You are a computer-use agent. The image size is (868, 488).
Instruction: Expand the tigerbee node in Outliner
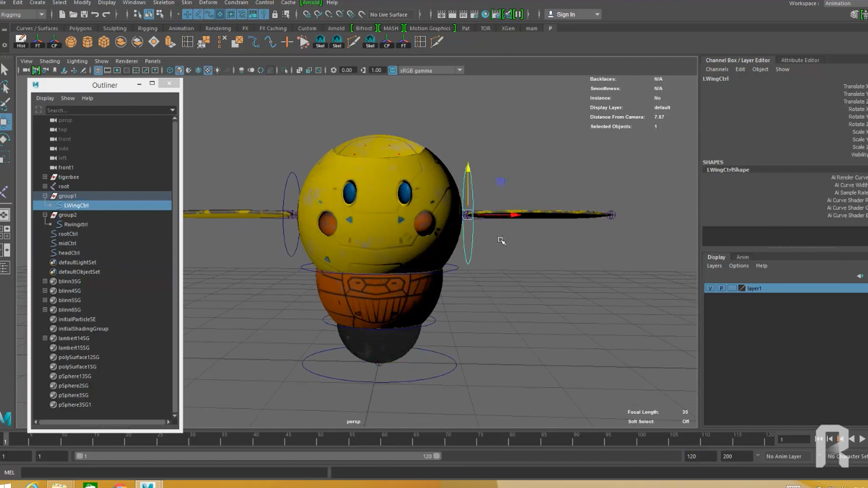(45, 177)
